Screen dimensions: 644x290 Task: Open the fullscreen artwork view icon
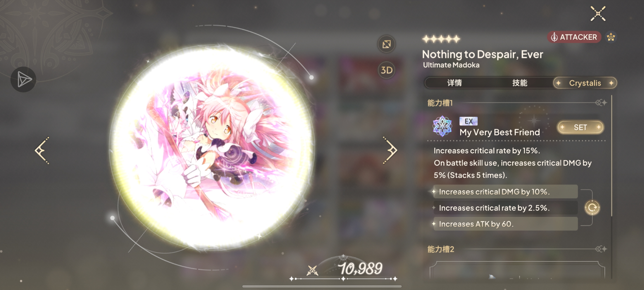point(387,44)
